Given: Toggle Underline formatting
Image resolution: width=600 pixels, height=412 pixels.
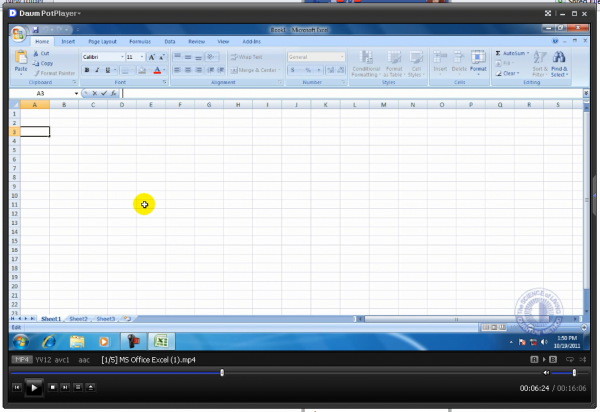Looking at the screenshot, I should point(108,70).
